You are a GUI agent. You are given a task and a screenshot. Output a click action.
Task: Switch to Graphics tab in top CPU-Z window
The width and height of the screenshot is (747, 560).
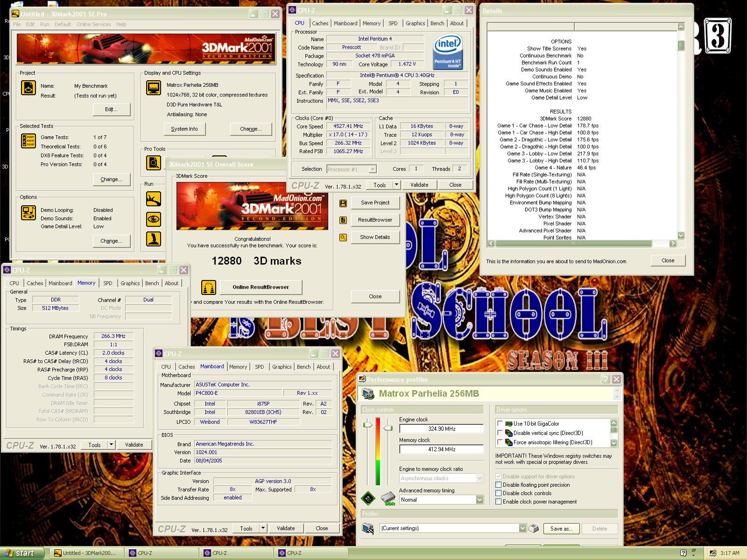point(415,23)
